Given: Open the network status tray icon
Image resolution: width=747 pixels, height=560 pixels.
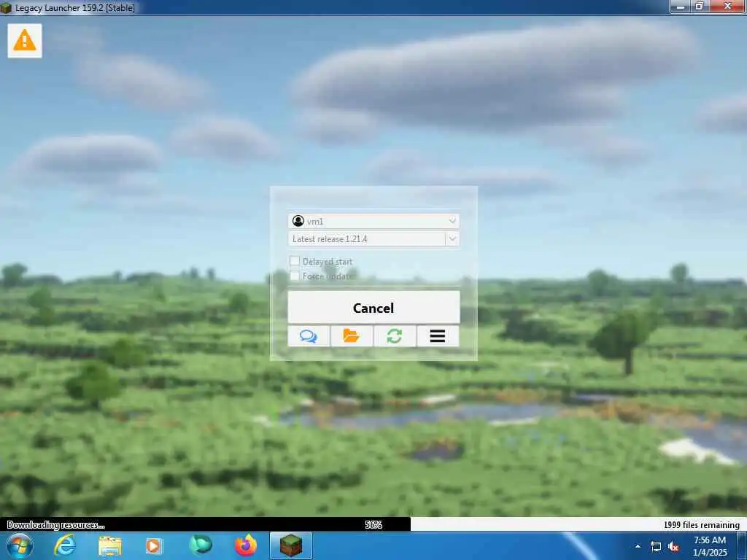Looking at the screenshot, I should tap(656, 547).
